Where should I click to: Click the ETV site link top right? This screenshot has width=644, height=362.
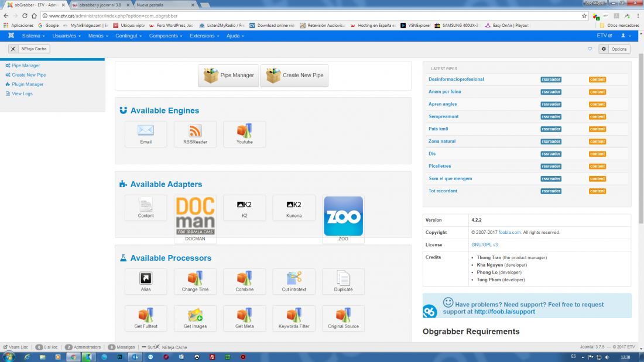(x=604, y=36)
